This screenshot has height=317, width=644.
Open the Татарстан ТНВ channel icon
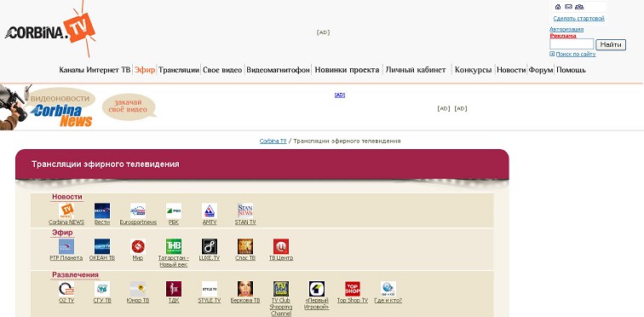point(174,246)
